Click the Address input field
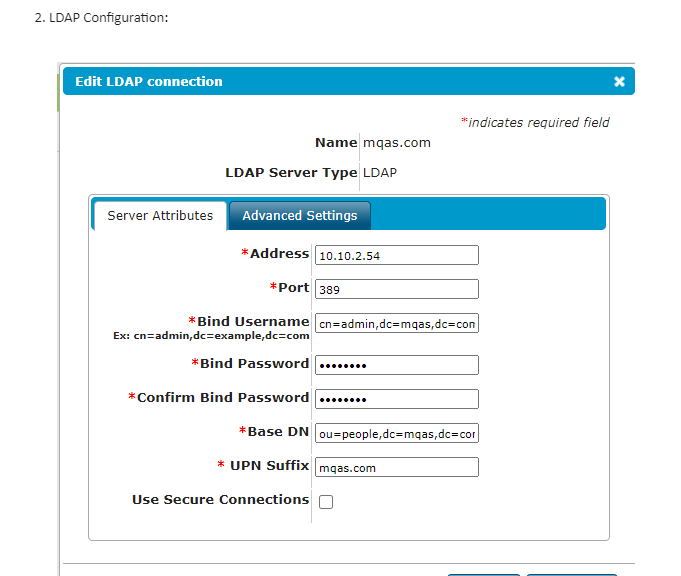Image resolution: width=681 pixels, height=576 pixels. click(397, 255)
